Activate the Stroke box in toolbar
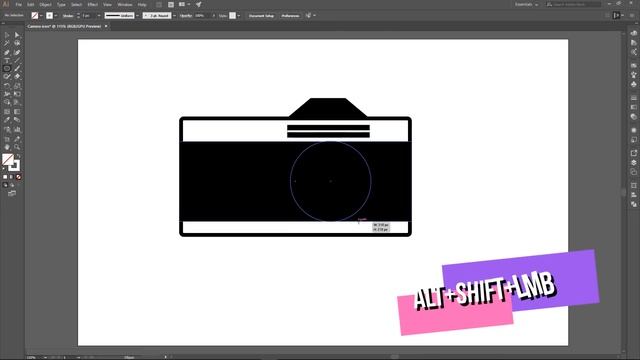This screenshot has height=360, width=640. pyautogui.click(x=14, y=166)
